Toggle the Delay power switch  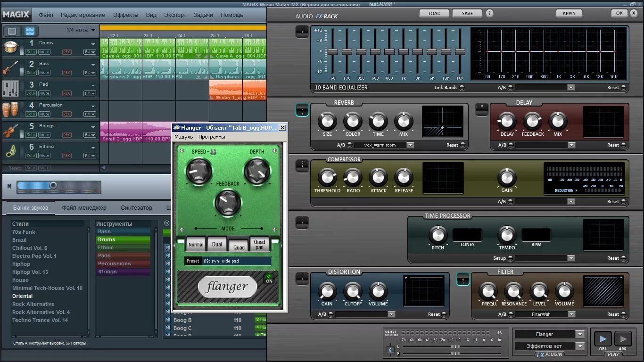pos(481,109)
